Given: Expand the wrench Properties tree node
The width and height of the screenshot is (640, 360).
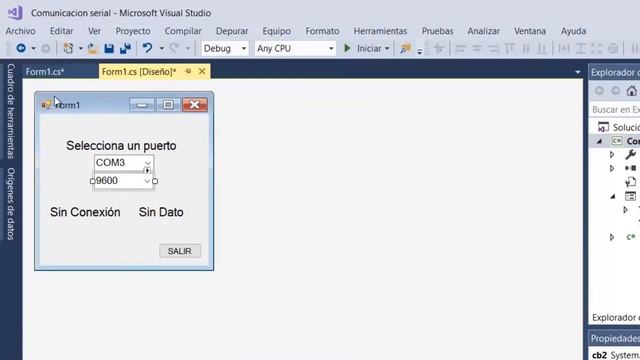Looking at the screenshot, I should (x=612, y=155).
